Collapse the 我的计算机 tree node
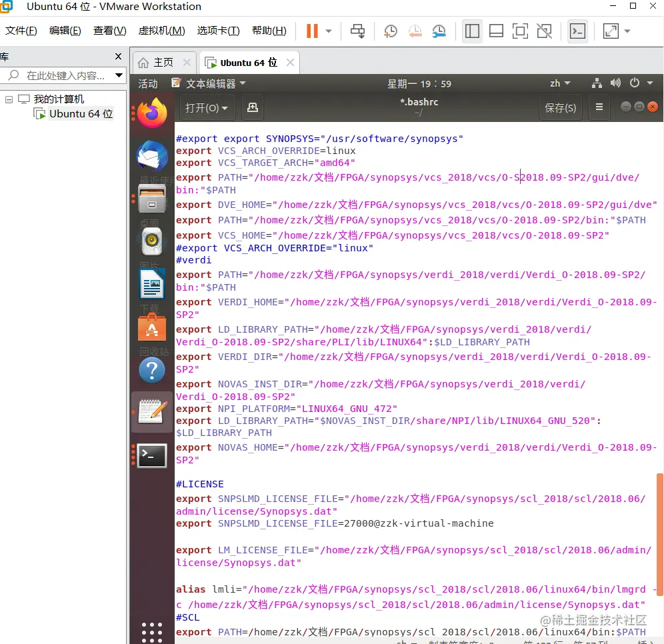Screen dimensions: 664x644 click(x=9, y=99)
